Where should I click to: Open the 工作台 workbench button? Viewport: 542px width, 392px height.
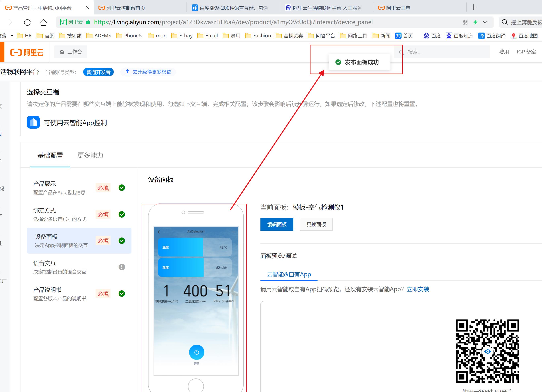pos(71,52)
